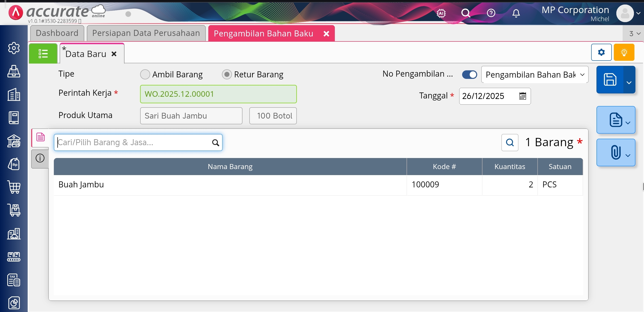The image size is (644, 312).
Task: Click the save floppy disk icon
Action: pos(610,80)
